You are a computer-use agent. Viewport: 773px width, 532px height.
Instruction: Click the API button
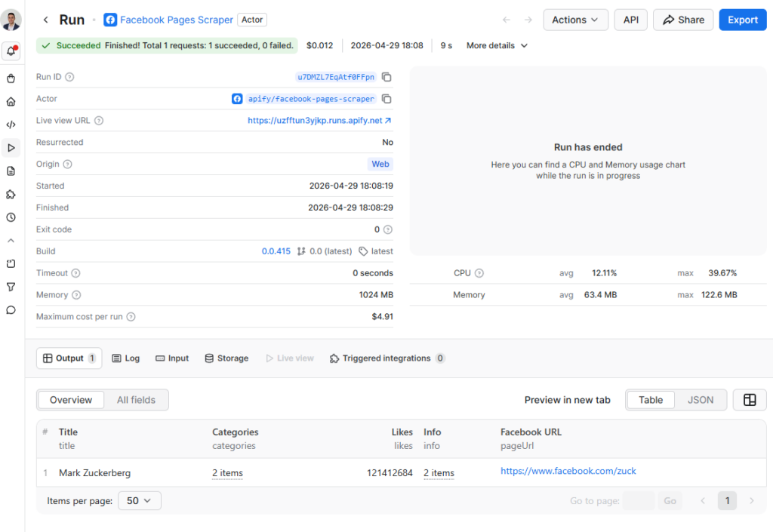coord(630,20)
